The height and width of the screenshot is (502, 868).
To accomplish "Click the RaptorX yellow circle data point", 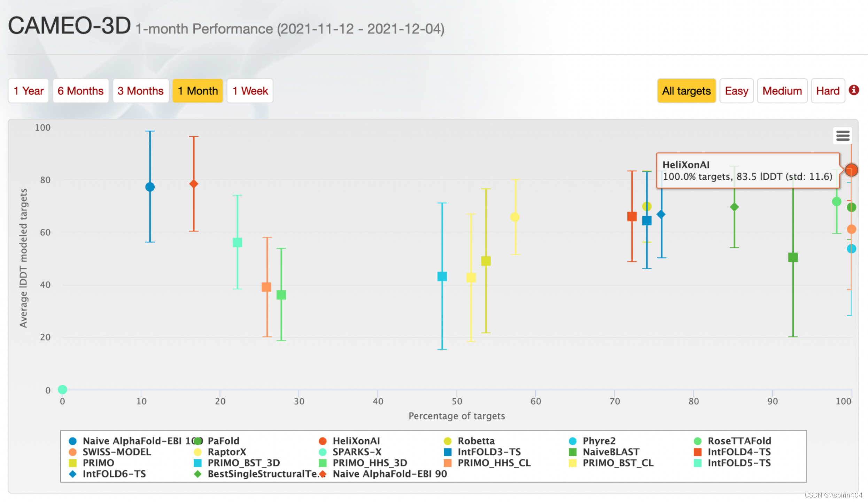I will click(x=515, y=217).
